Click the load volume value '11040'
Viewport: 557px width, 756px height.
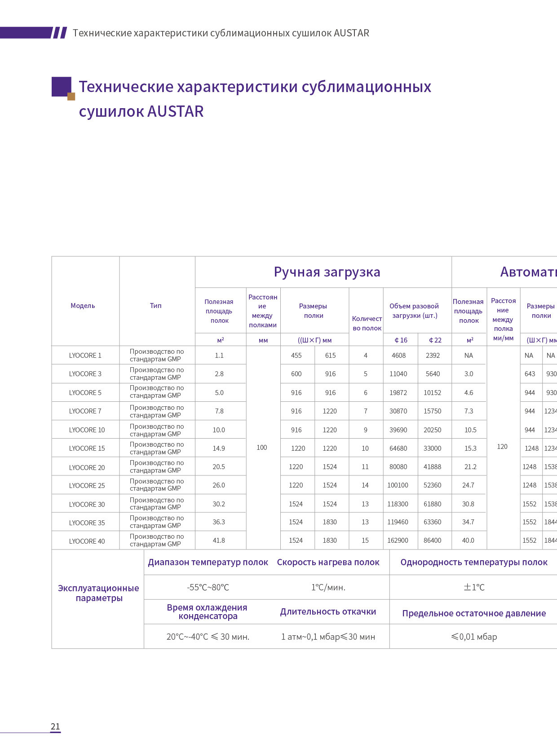click(398, 374)
